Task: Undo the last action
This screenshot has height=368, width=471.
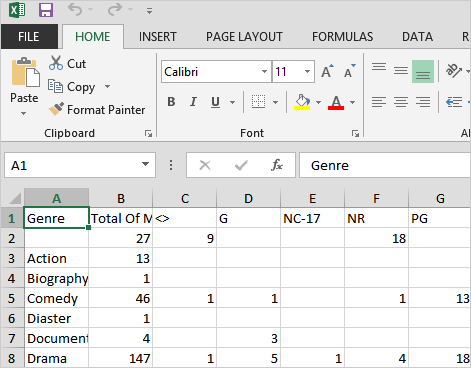Action: click(75, 10)
